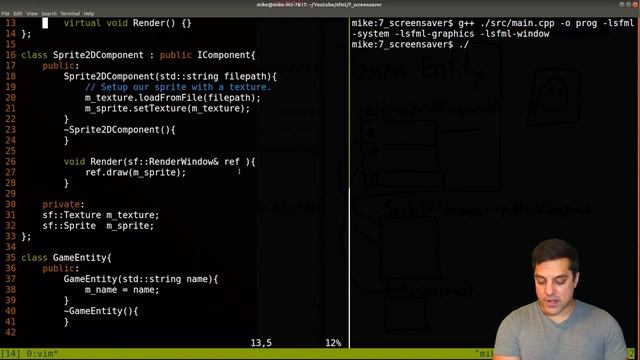Click the window title showing '7_screensaver' path
Viewport: 640px width, 360px height.
point(320,4)
